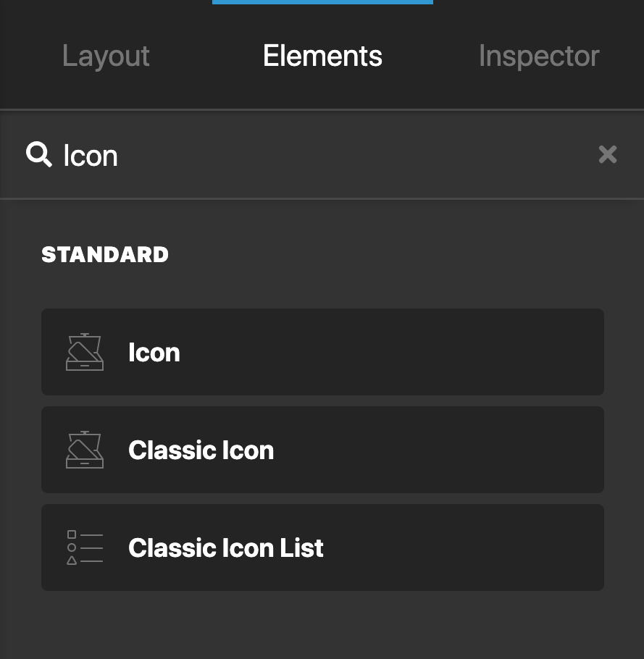Click the Classic Icon label text
This screenshot has height=659, width=644.
[x=201, y=450]
